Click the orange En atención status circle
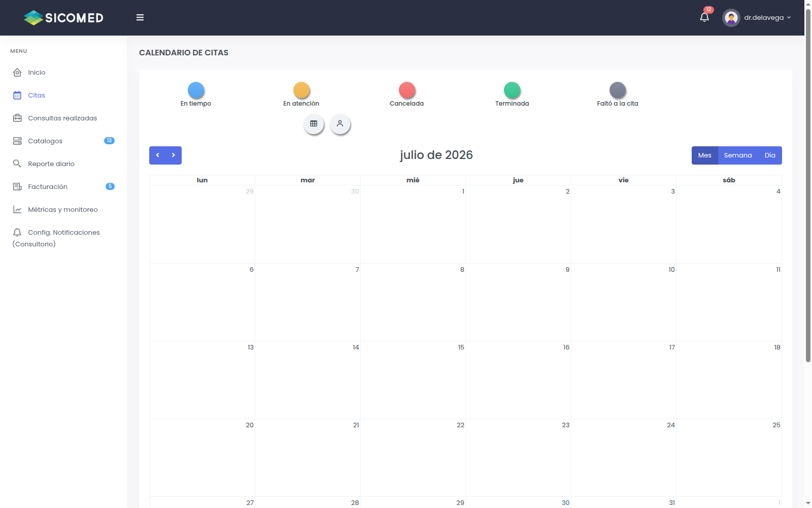The height and width of the screenshot is (508, 812). [x=301, y=90]
